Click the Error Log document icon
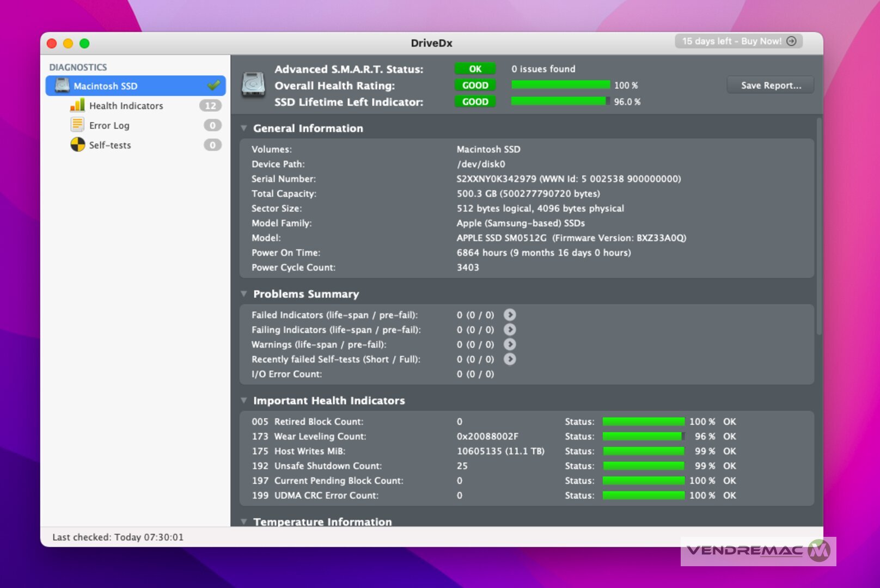The height and width of the screenshot is (588, 880). 77,125
